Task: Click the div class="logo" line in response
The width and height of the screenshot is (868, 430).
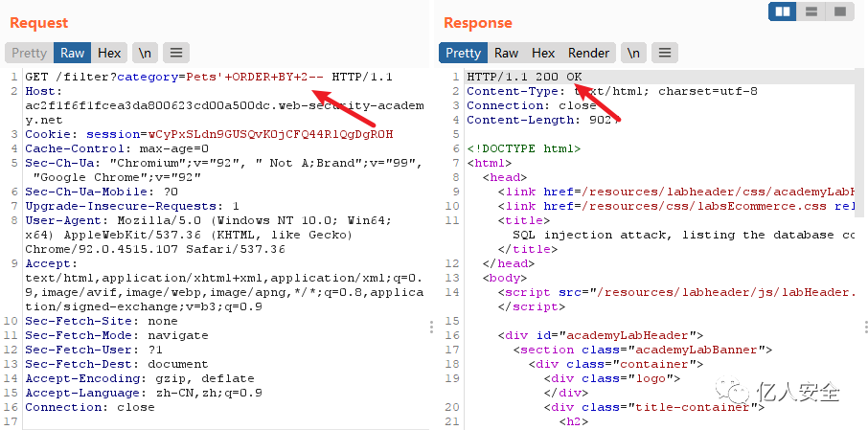Action: click(x=611, y=379)
